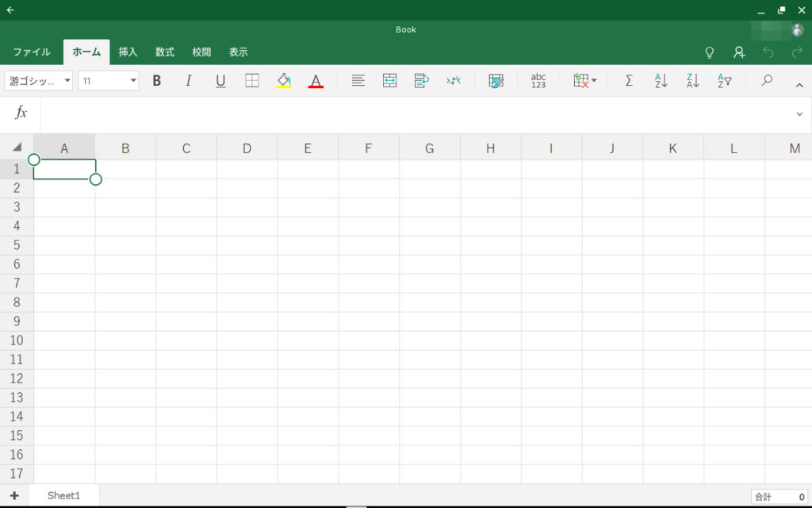Open the text alignment options
The height and width of the screenshot is (508, 812).
(x=358, y=80)
